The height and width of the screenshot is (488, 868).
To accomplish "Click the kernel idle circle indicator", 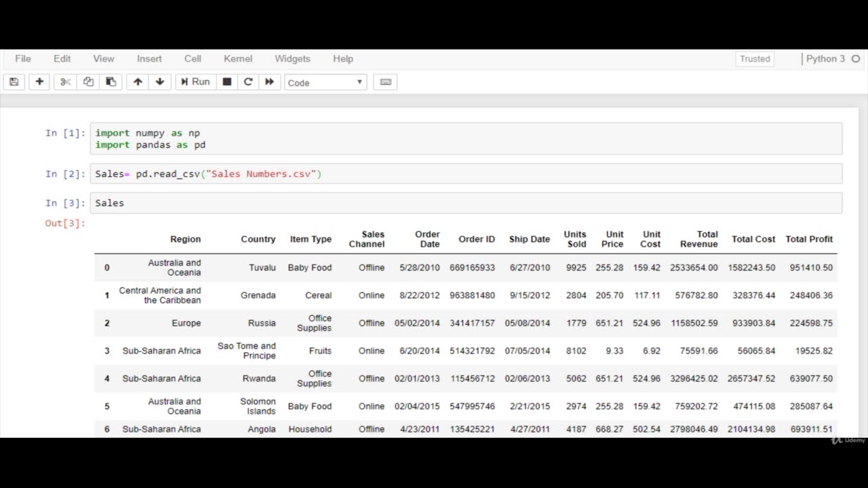I will coord(855,59).
